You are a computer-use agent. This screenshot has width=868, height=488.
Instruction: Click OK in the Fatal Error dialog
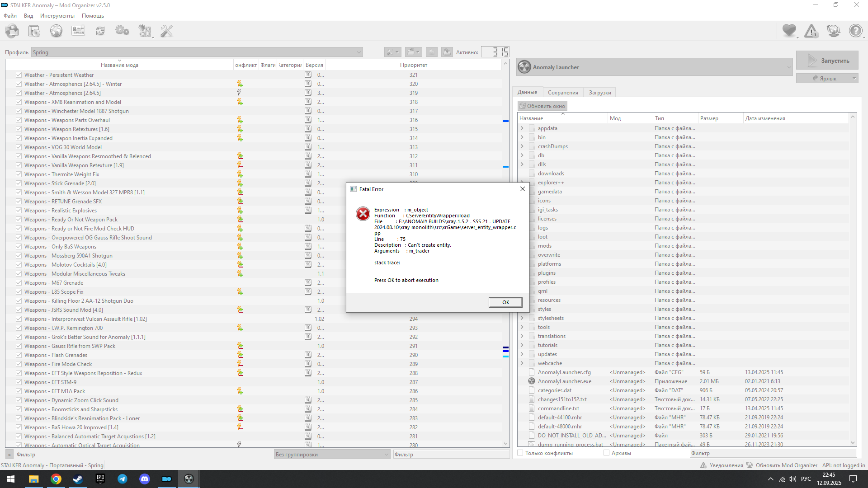(x=505, y=302)
